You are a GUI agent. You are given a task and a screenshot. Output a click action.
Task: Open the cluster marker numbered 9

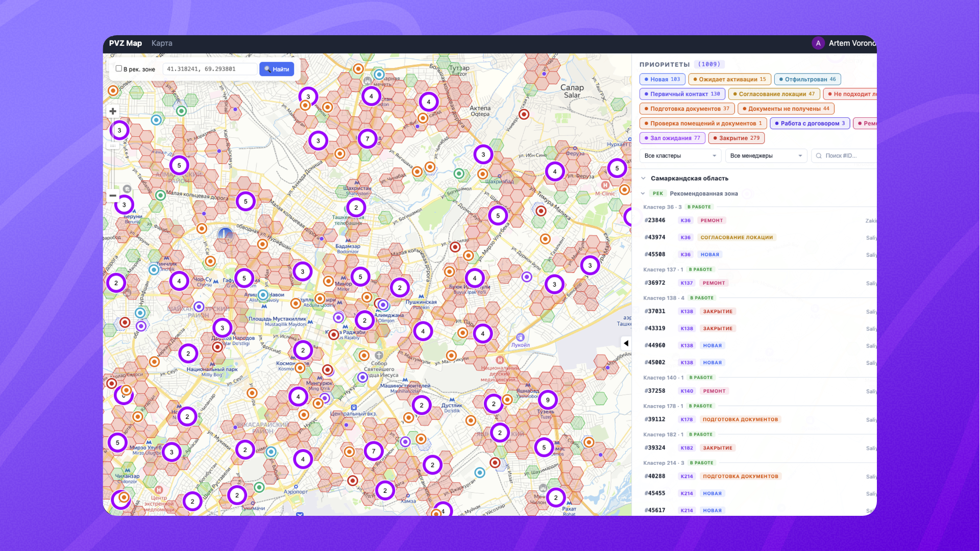pos(548,400)
